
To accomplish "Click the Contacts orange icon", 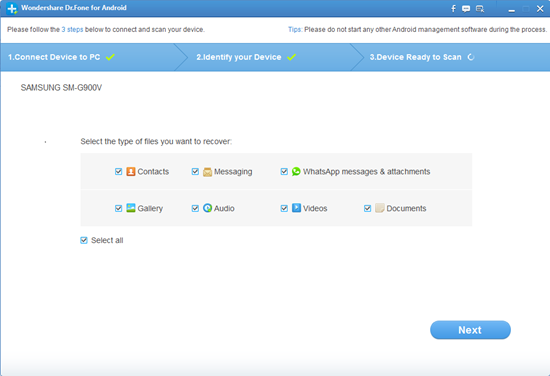I will pyautogui.click(x=130, y=172).
